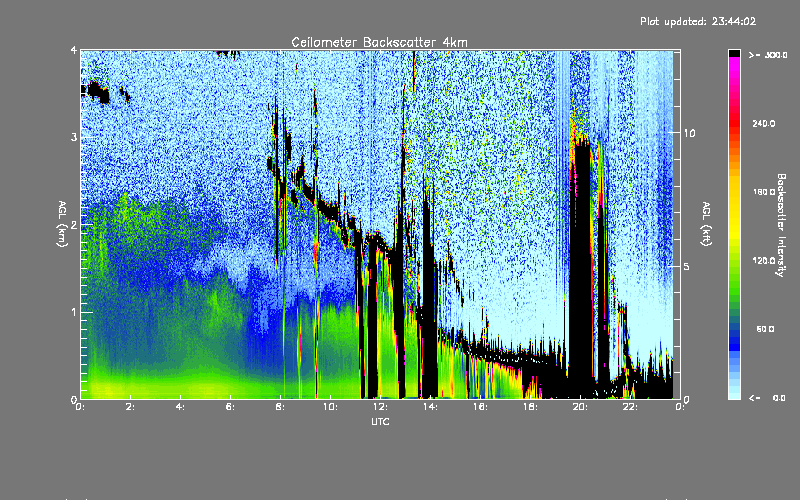Click the "20:" tick on the UTC axis
Screen dimensions: 800x500
pos(580,407)
